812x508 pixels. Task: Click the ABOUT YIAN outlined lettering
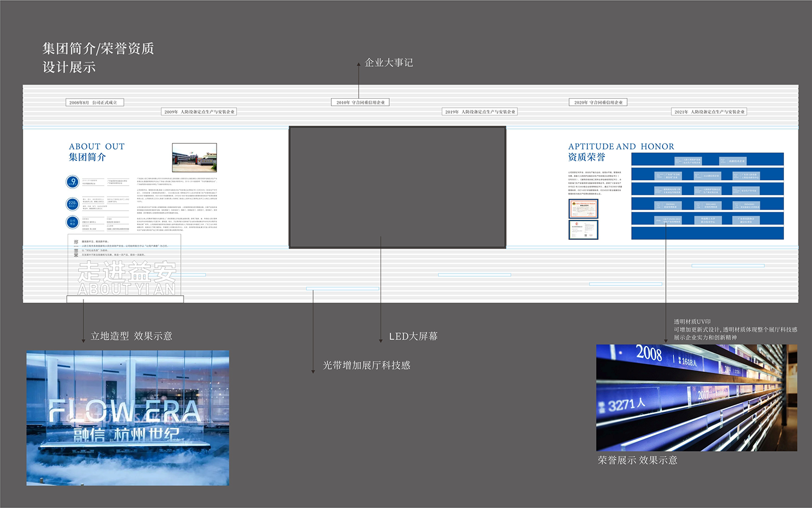point(127,289)
